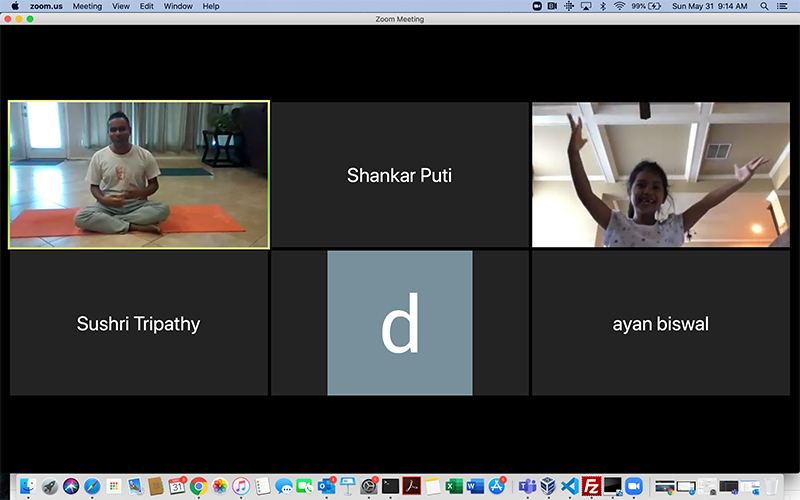Click the date and time clock
The height and width of the screenshot is (500, 800).
pos(709,6)
